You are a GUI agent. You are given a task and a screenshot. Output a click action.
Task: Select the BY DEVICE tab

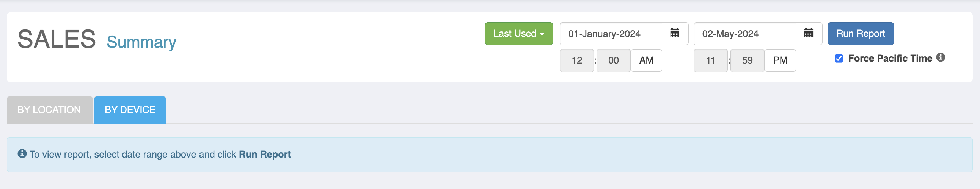click(x=130, y=110)
